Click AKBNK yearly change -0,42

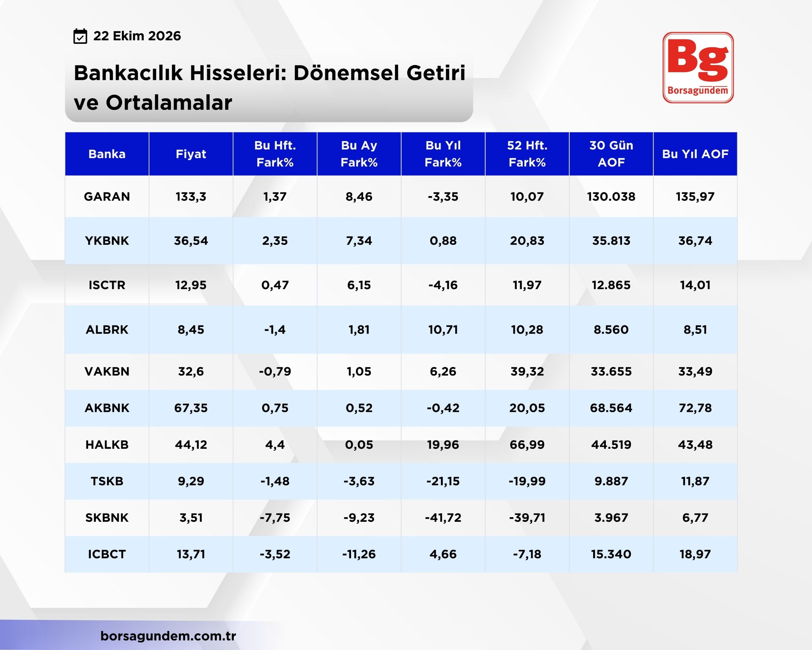click(443, 408)
